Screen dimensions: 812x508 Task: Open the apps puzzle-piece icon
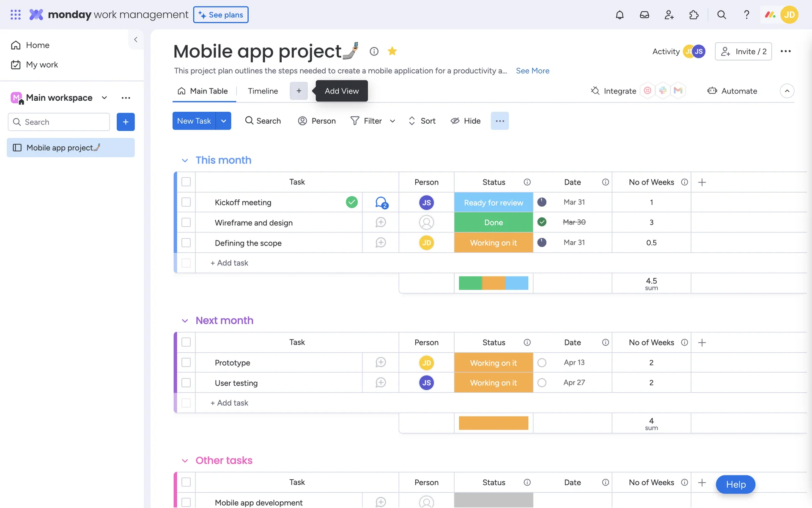coord(694,15)
